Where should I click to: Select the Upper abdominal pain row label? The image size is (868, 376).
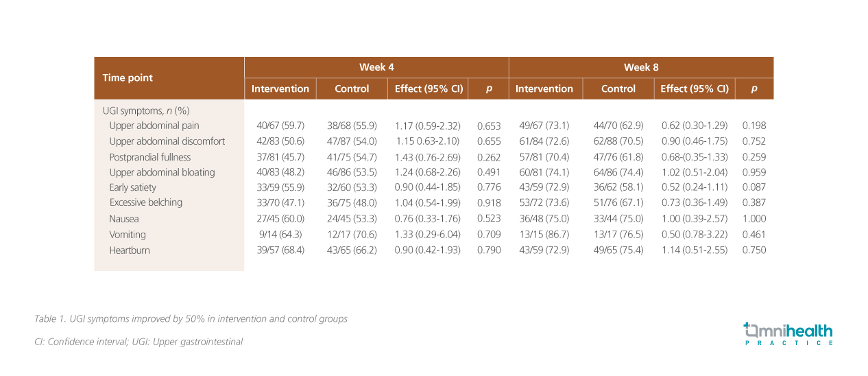point(154,126)
